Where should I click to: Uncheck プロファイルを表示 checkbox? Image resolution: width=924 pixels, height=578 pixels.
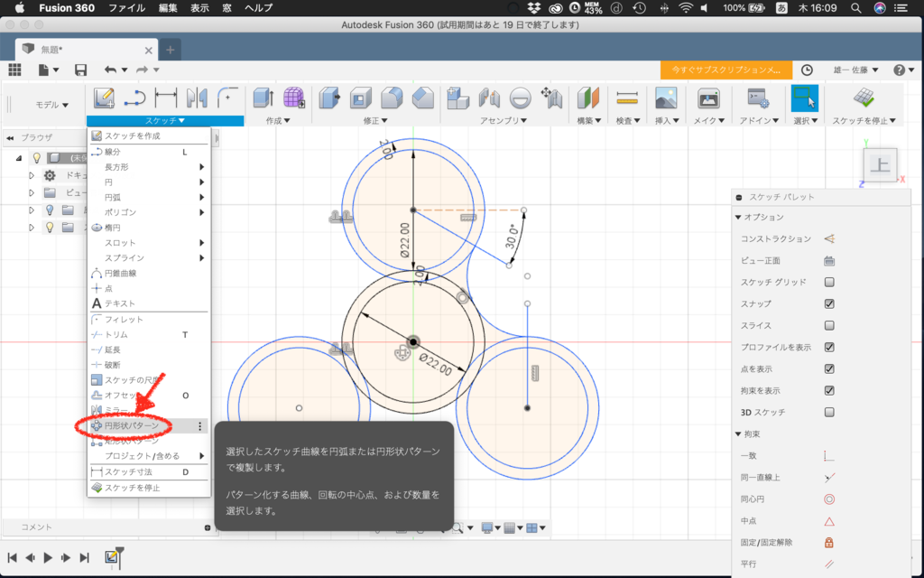[x=829, y=348]
